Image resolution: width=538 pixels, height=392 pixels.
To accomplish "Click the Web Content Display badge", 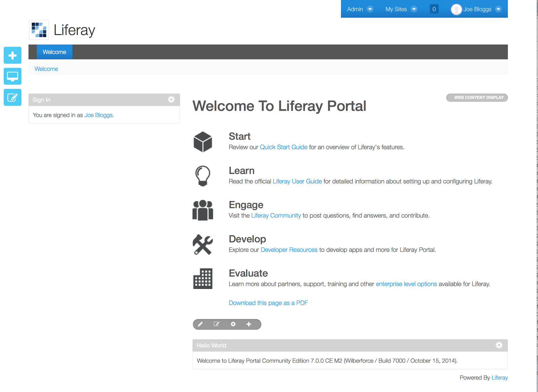I will click(x=477, y=97).
